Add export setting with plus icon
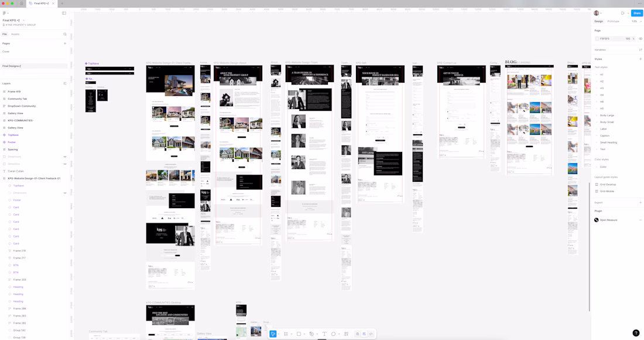 coord(640,202)
